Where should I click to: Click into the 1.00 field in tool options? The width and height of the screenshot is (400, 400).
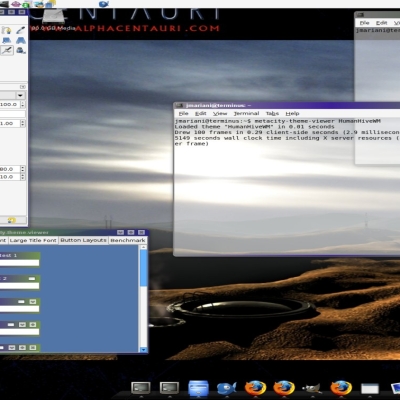click(x=10, y=123)
